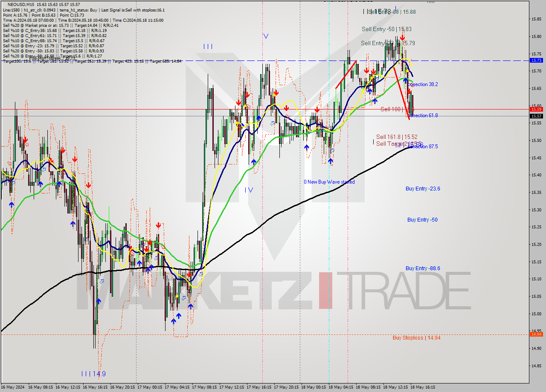Click '17 May 08:15' on the time axis

tap(204, 387)
